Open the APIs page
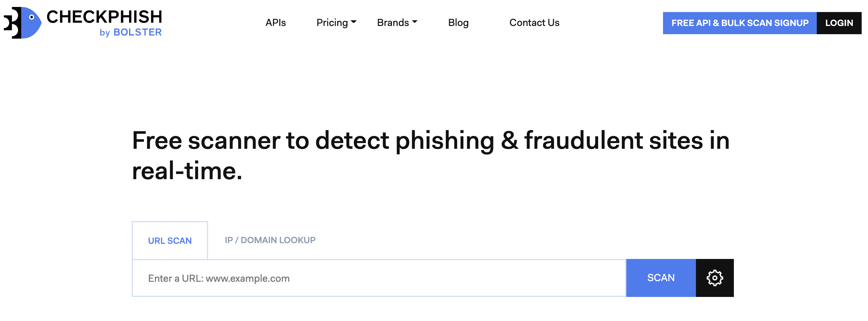 (275, 22)
